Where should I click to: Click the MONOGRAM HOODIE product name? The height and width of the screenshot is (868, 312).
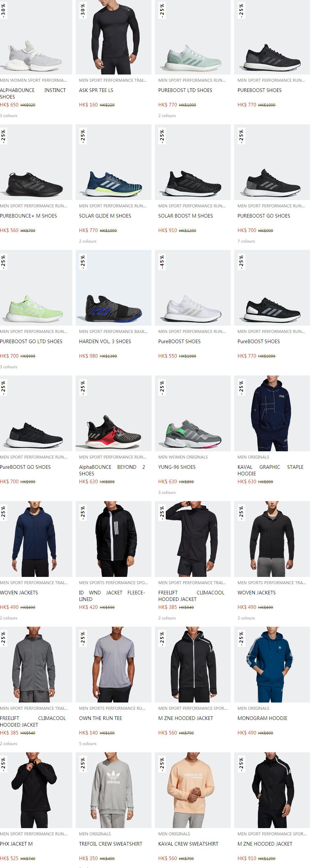(x=262, y=718)
